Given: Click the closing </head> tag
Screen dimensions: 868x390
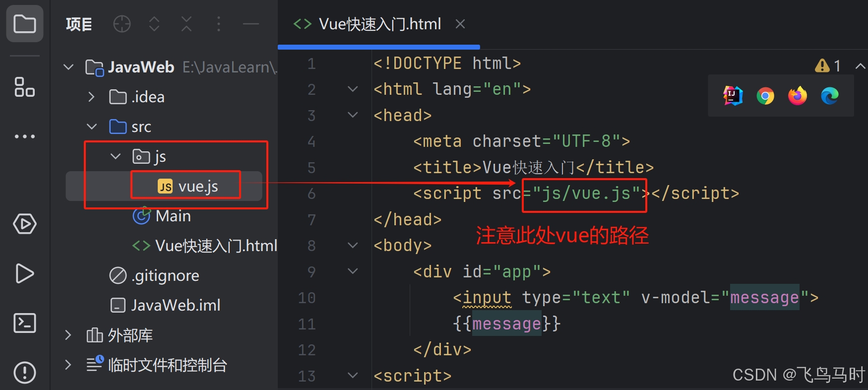Looking at the screenshot, I should click(407, 219).
